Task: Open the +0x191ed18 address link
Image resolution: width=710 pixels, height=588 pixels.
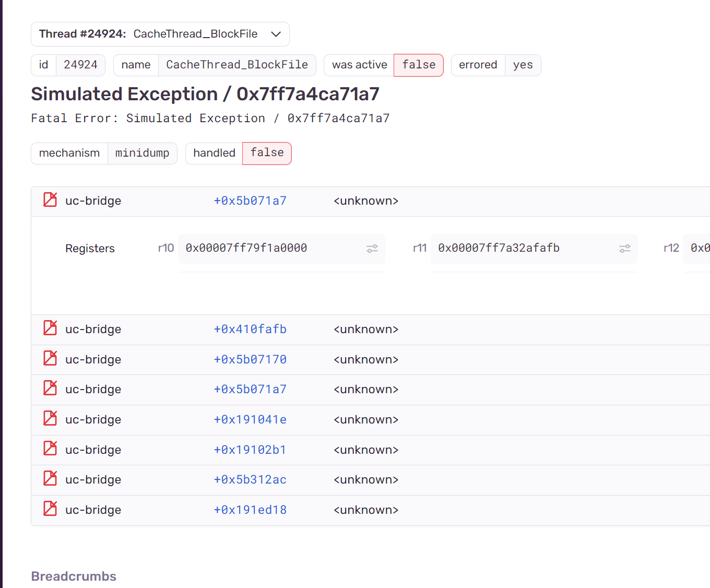Action: coord(250,509)
